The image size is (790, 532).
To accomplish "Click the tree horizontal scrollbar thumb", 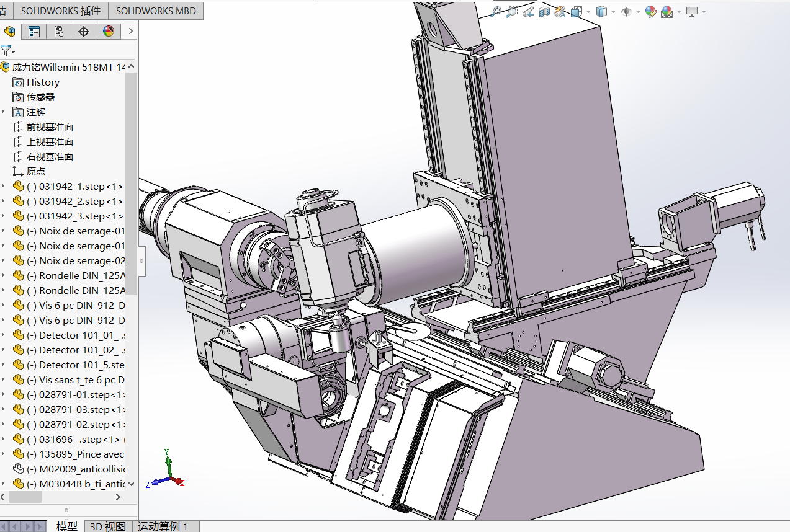I will 25,497.
